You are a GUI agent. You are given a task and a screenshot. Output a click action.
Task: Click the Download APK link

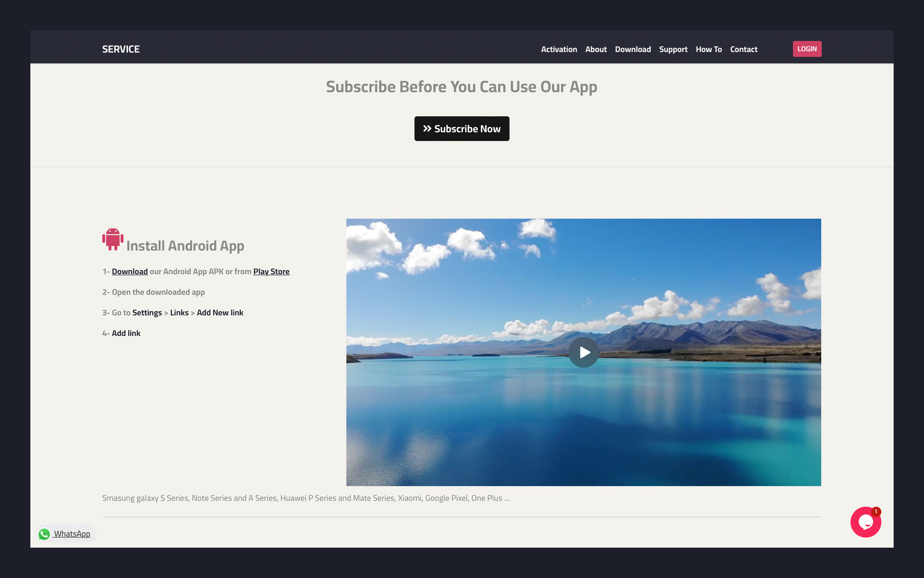129,271
